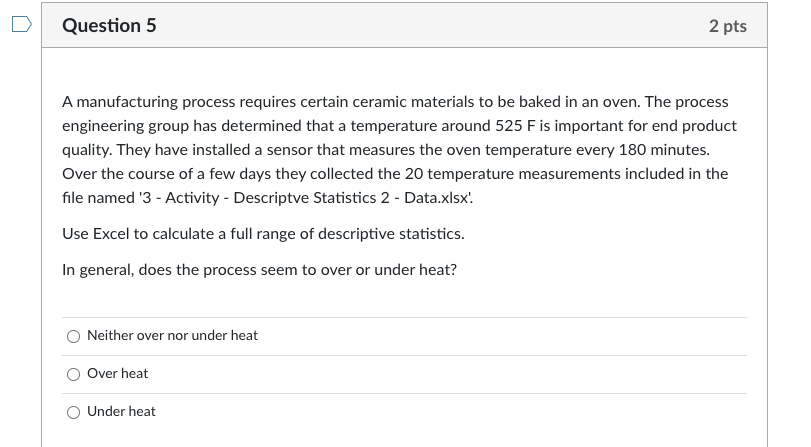
Task: Click the 'Question 5' heading
Action: coord(109,26)
